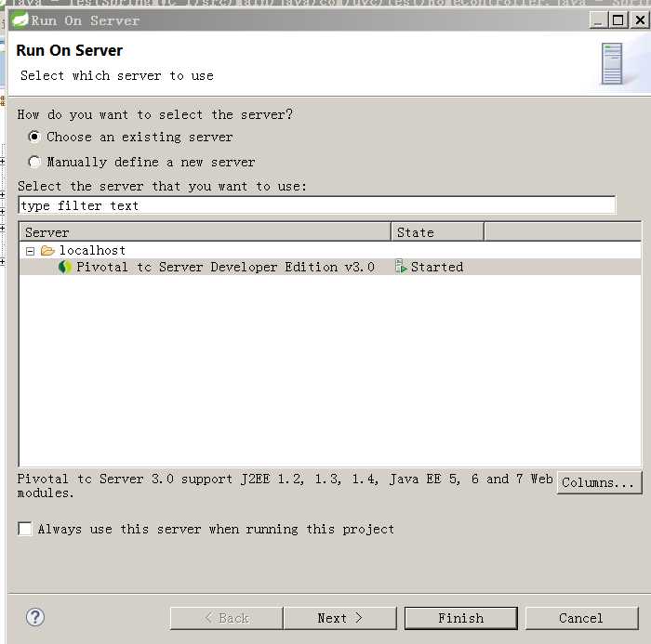The image size is (651, 644).
Task: Sort by the State column header
Action: (x=438, y=232)
